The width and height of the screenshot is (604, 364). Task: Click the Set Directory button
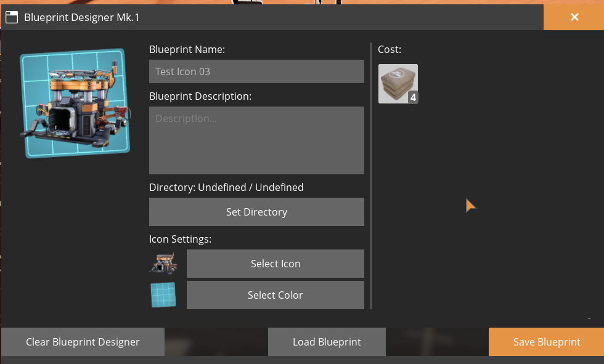click(256, 212)
